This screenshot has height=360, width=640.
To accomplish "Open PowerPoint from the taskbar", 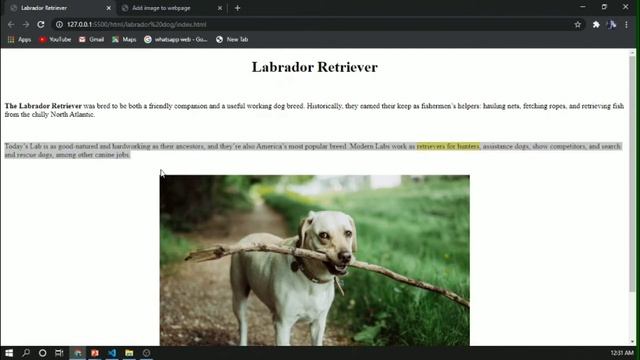I will tap(95, 353).
